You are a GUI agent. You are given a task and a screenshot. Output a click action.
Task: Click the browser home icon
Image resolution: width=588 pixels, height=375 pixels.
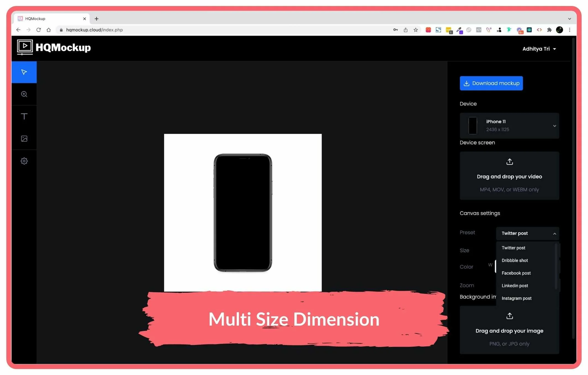(49, 30)
